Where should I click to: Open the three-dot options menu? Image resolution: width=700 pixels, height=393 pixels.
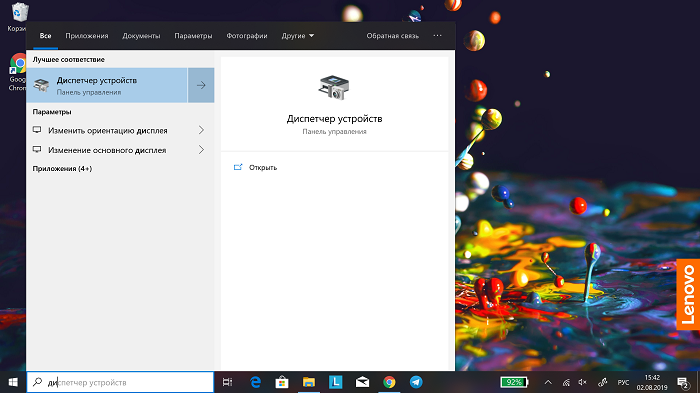point(438,35)
